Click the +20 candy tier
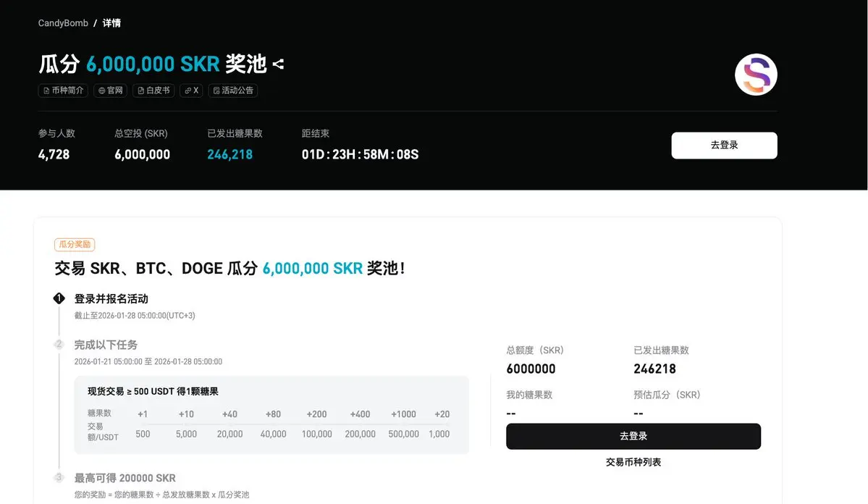This screenshot has height=504, width=868. point(442,414)
